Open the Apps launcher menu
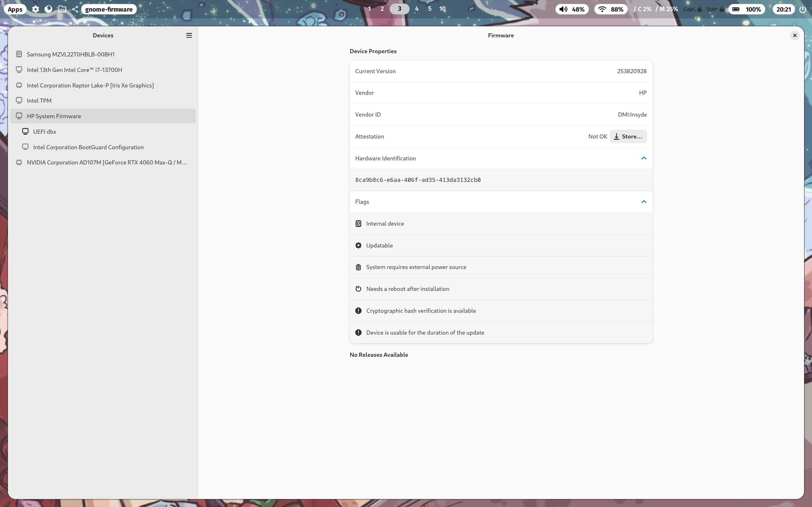Viewport: 812px width, 507px height. [x=15, y=9]
